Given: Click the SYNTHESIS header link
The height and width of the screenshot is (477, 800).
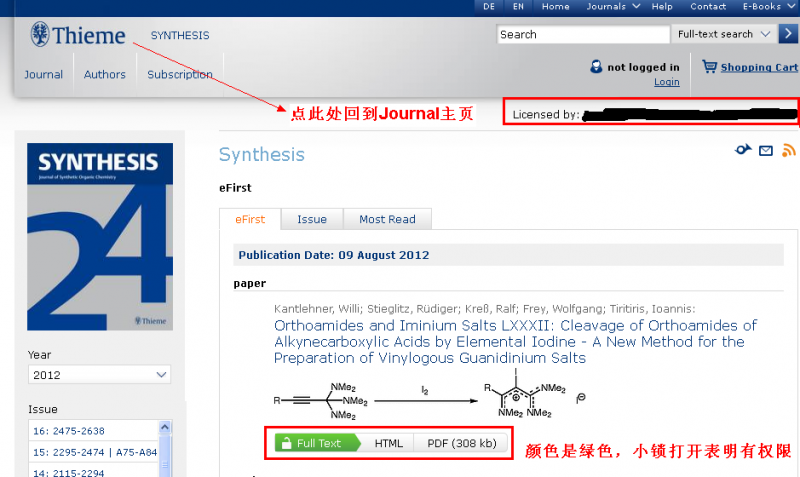Looking at the screenshot, I should tap(180, 35).
